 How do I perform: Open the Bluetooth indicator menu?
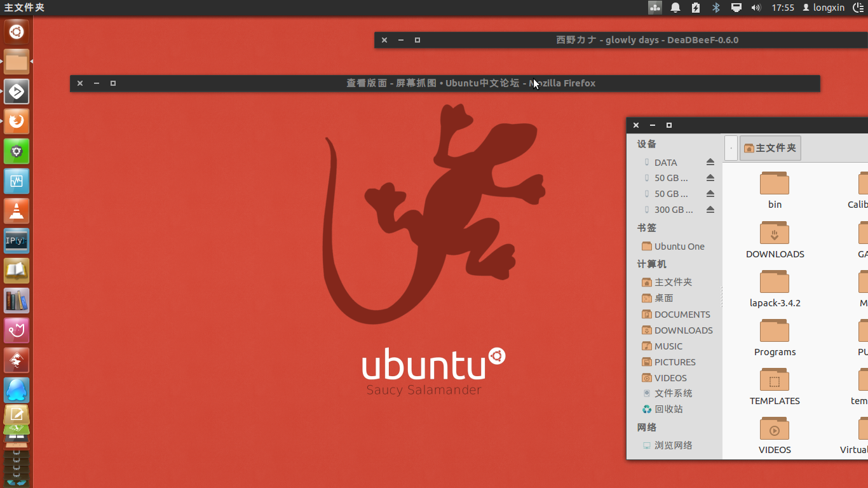click(x=715, y=8)
